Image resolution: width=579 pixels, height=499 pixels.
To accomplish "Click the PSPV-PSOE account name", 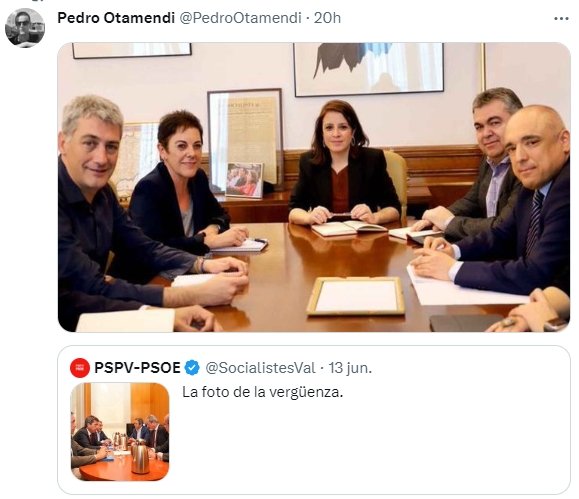I will pos(137,368).
